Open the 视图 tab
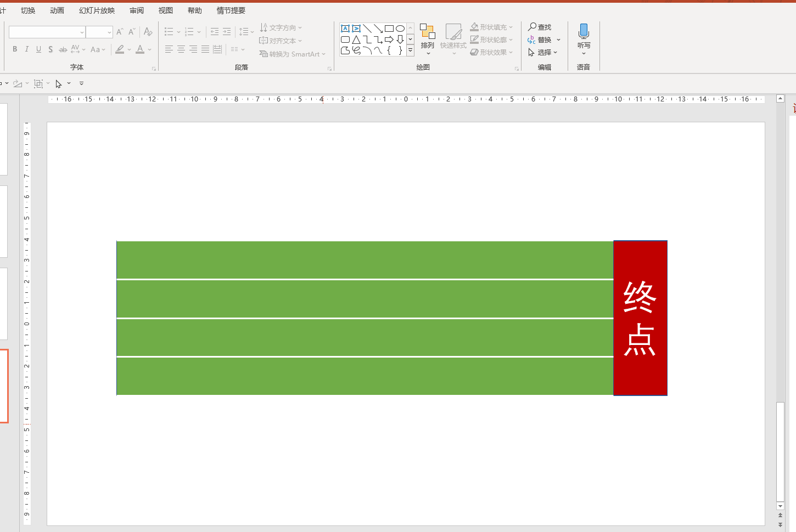 click(x=166, y=10)
